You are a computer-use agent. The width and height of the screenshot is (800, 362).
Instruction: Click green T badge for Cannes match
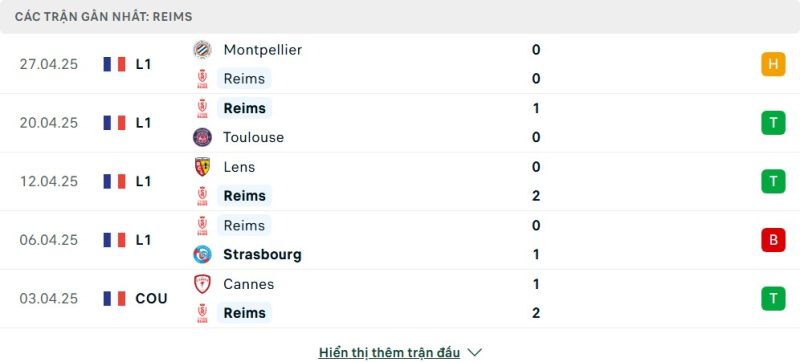773,298
